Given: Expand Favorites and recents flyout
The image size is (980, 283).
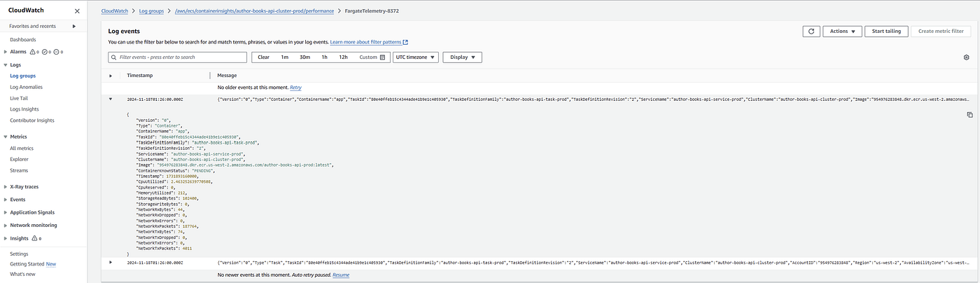Looking at the screenshot, I should click(74, 26).
